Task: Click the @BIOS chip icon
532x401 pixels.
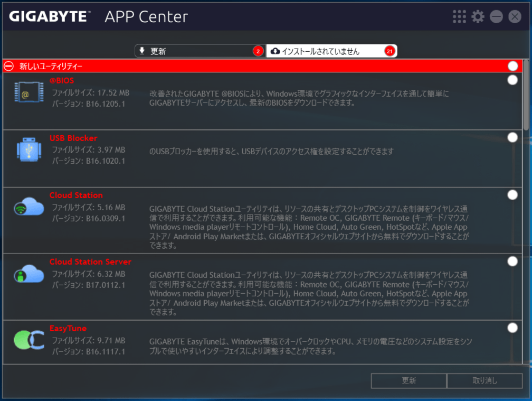Action: (x=29, y=92)
